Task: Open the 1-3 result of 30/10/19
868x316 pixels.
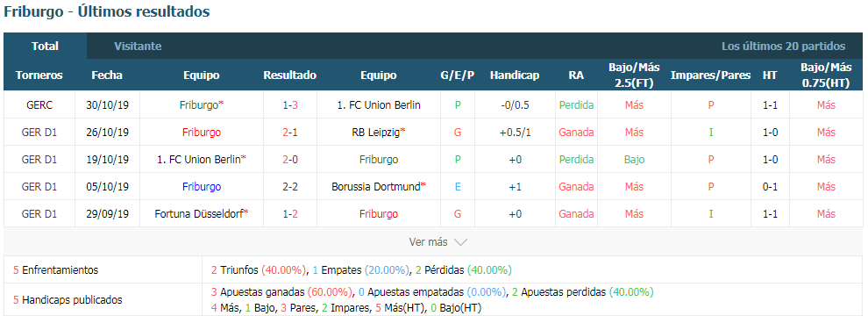Action: click(x=290, y=104)
